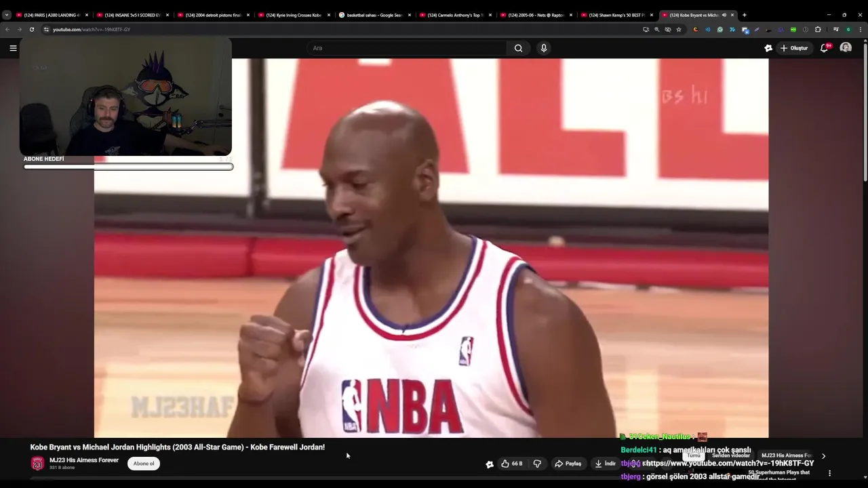Like the video with the thumbs-up button
Viewport: 868px width, 488px height.
512,464
